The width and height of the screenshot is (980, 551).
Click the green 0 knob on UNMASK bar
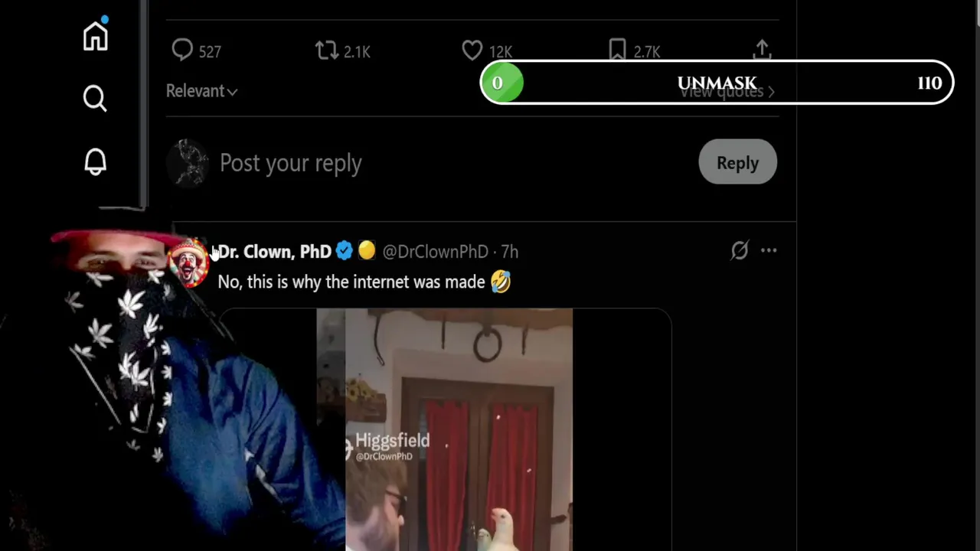[x=501, y=83]
